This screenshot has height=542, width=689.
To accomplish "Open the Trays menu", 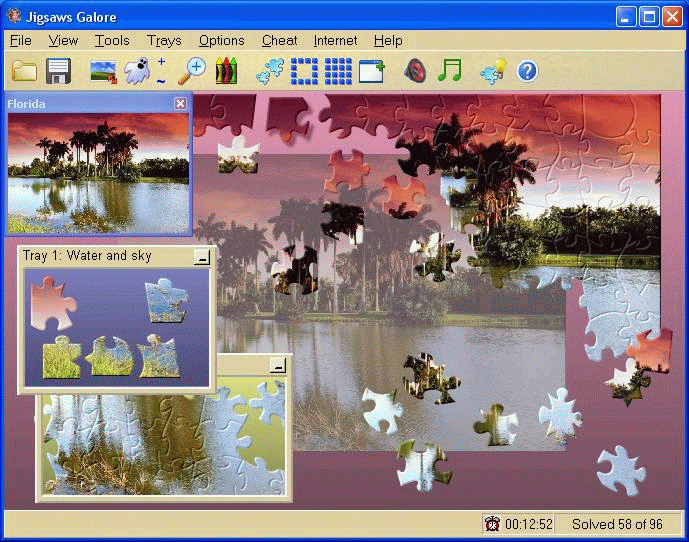I will pos(164,40).
